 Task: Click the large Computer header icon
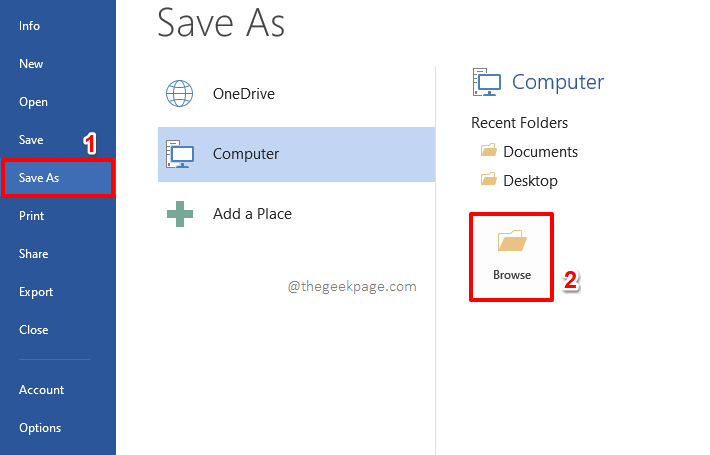[x=487, y=82]
